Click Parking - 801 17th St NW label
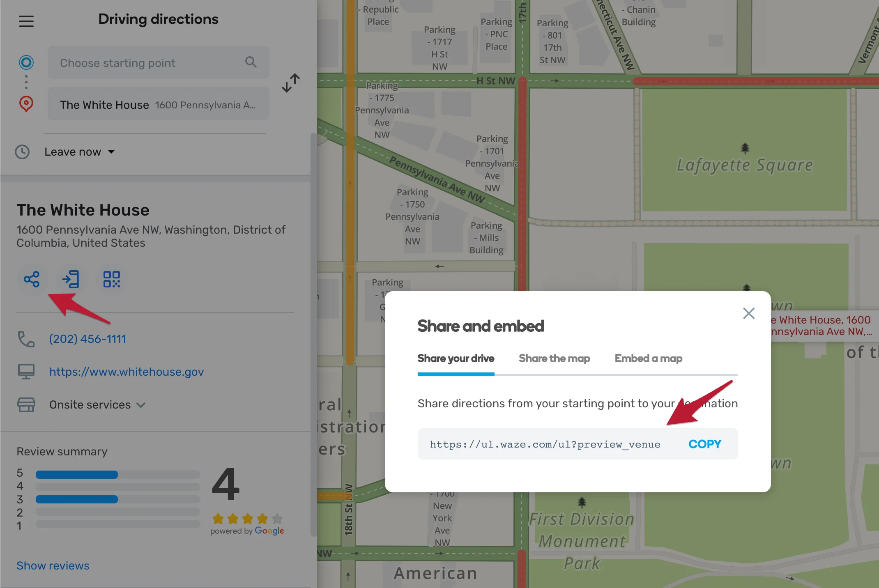879x588 pixels. [x=552, y=41]
